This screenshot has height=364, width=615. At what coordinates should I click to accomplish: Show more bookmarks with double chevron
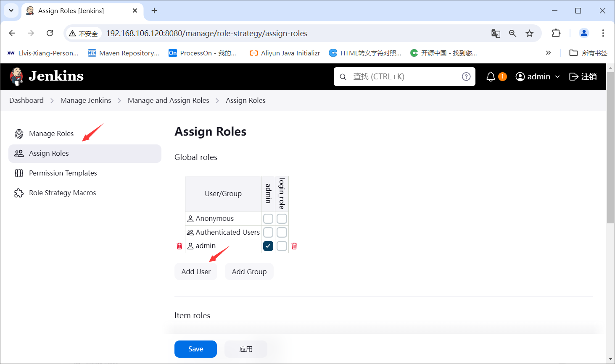pos(548,53)
